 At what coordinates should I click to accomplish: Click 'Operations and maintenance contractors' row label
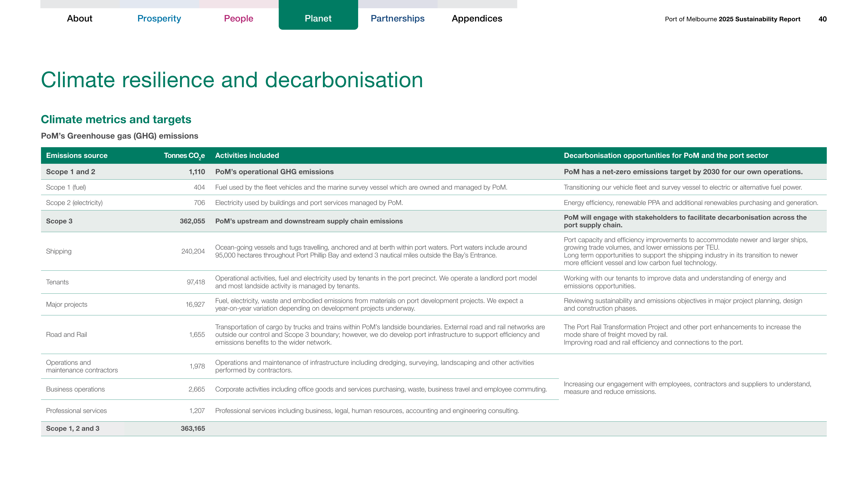click(x=82, y=366)
